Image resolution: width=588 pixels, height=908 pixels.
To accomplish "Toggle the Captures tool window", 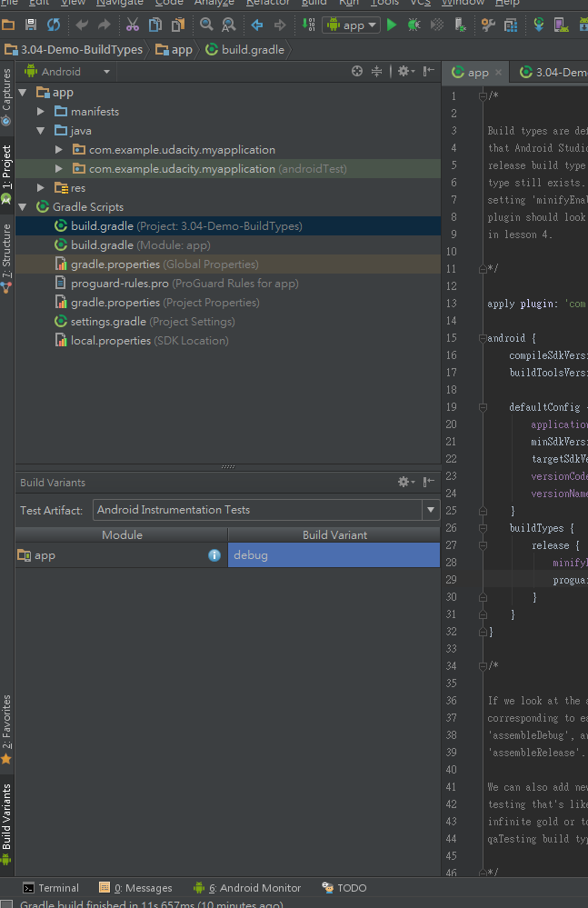I will coord(6,97).
